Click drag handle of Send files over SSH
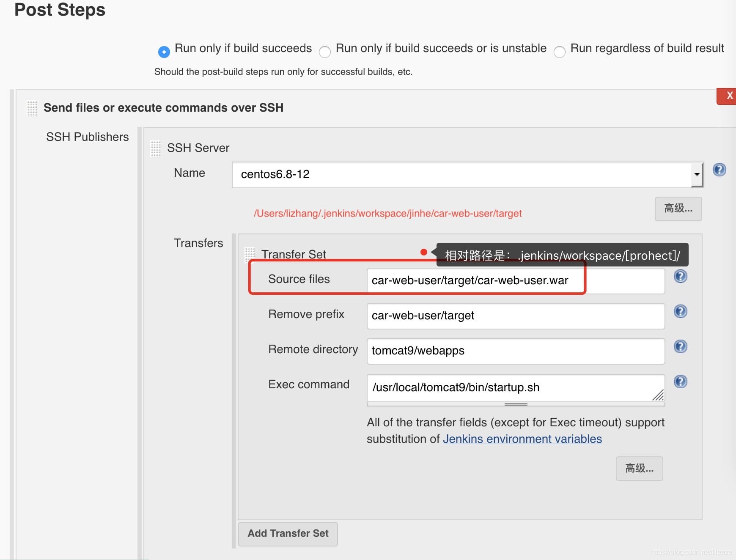736x560 pixels. (x=32, y=108)
